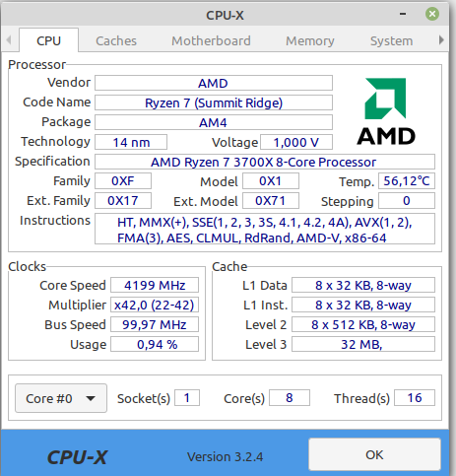Click the OK button
The image size is (456, 476).
click(x=374, y=454)
